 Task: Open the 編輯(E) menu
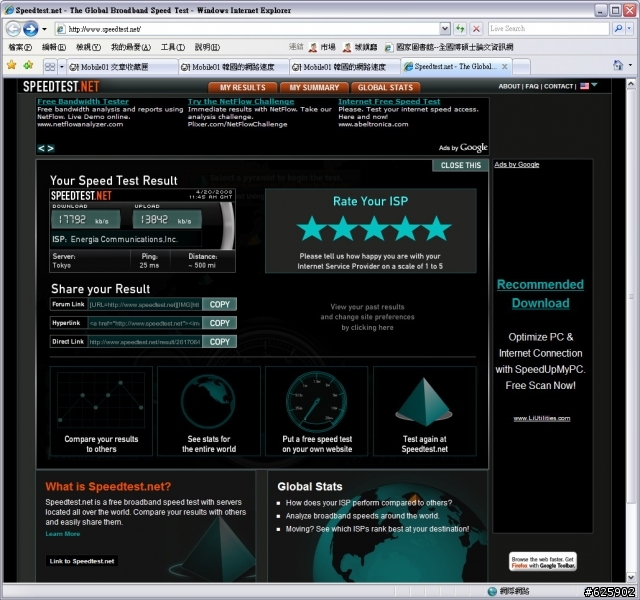click(53, 47)
